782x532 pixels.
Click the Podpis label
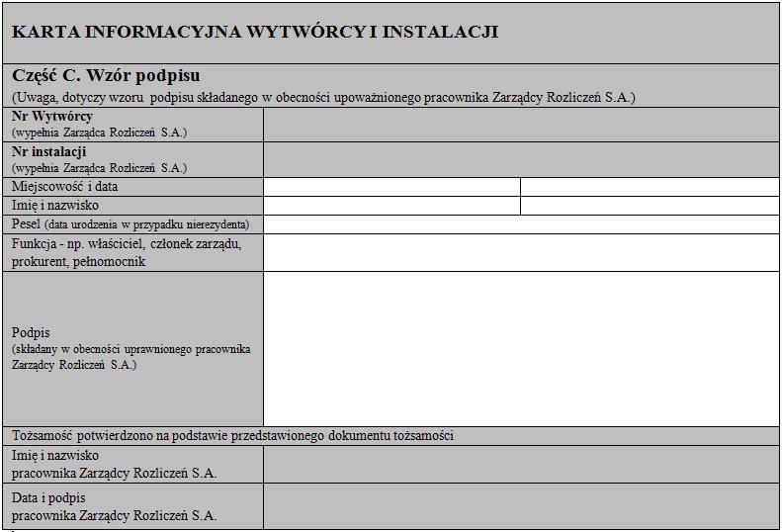[31, 332]
